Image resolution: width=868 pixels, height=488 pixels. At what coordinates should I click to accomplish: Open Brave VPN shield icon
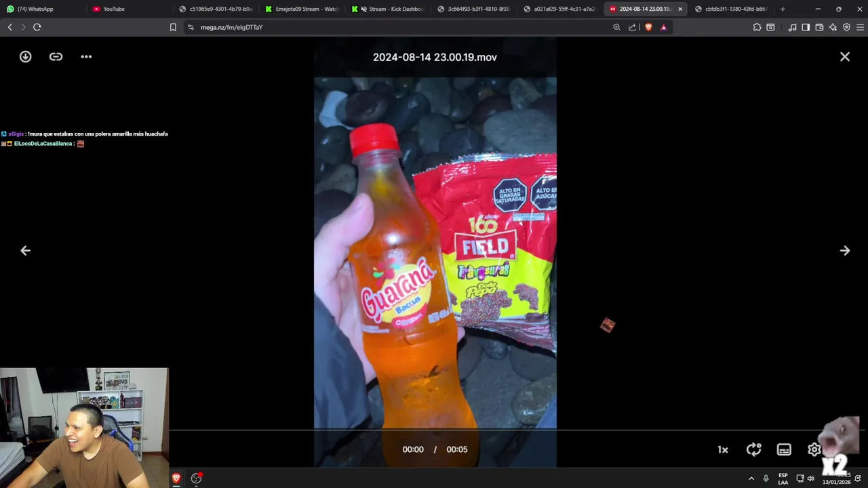pos(846,27)
